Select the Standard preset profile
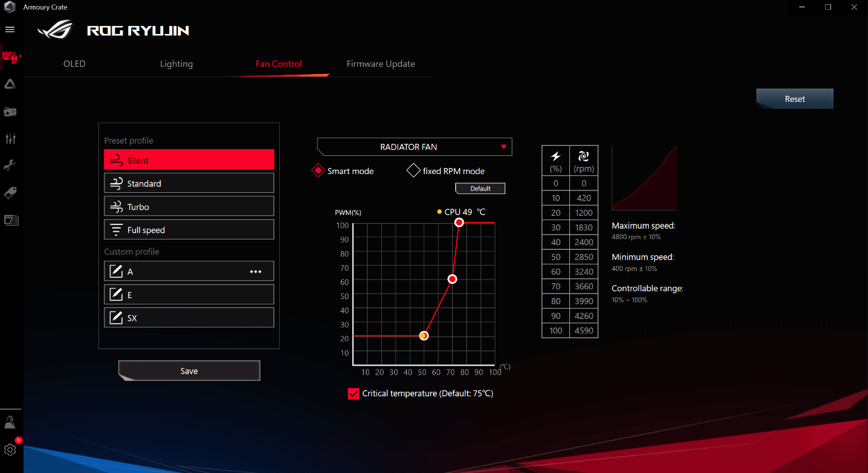 coord(189,183)
